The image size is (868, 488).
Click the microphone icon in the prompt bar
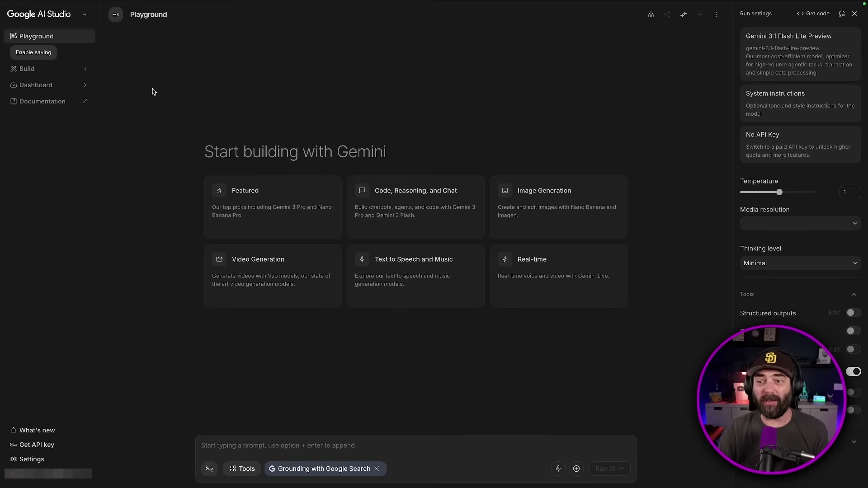pyautogui.click(x=558, y=469)
